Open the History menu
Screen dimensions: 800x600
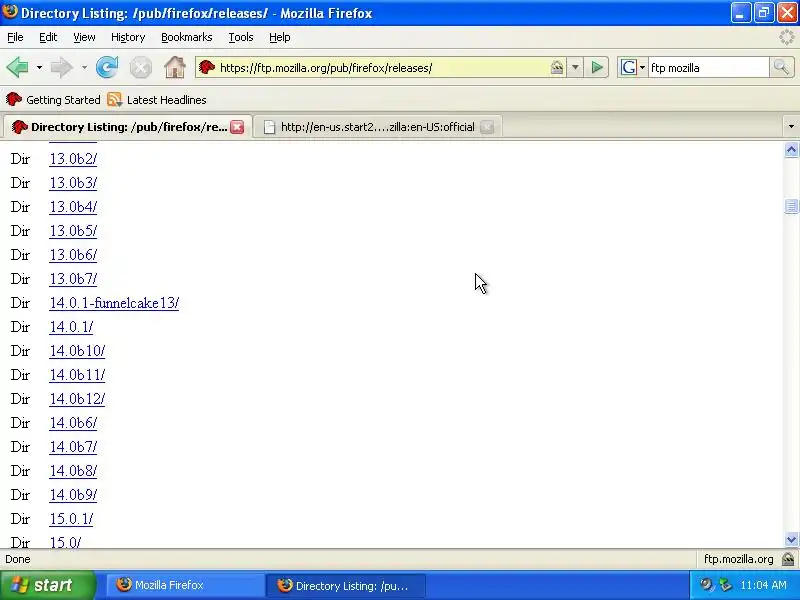[128, 37]
